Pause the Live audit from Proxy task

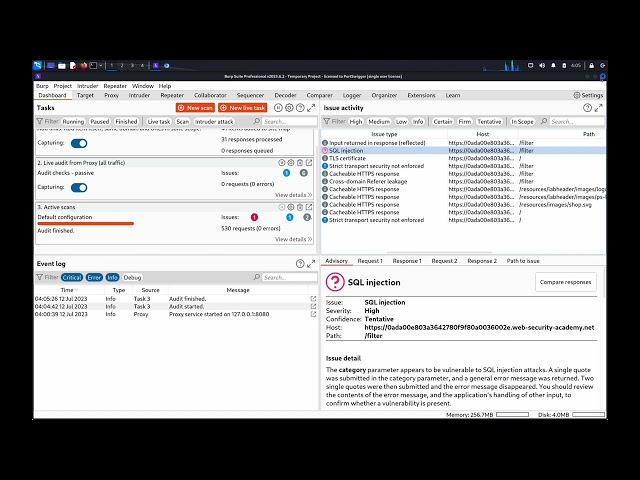[x=282, y=162]
